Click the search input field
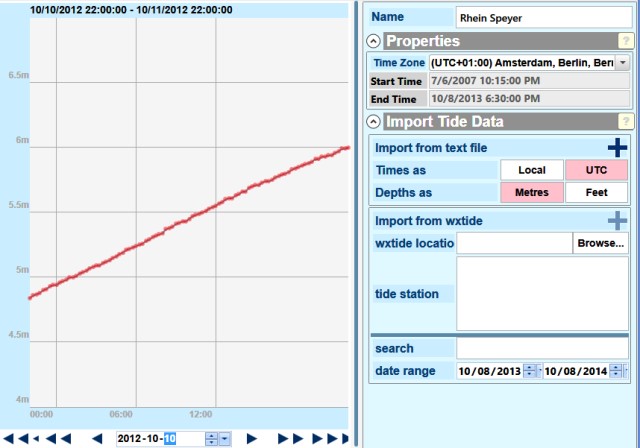Screen dimensions: 640x448 [x=543, y=349]
